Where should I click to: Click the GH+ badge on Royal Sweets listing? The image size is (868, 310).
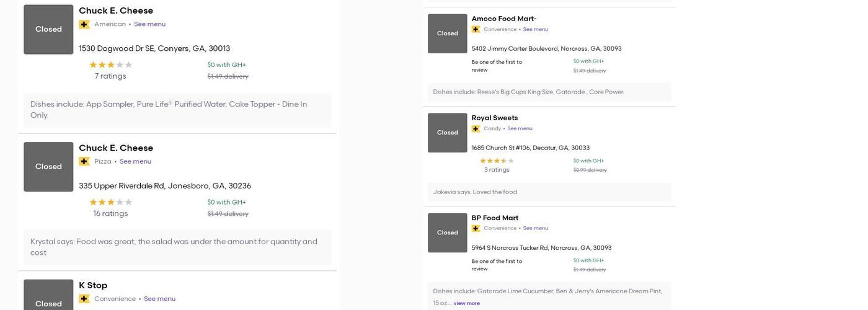click(x=476, y=129)
